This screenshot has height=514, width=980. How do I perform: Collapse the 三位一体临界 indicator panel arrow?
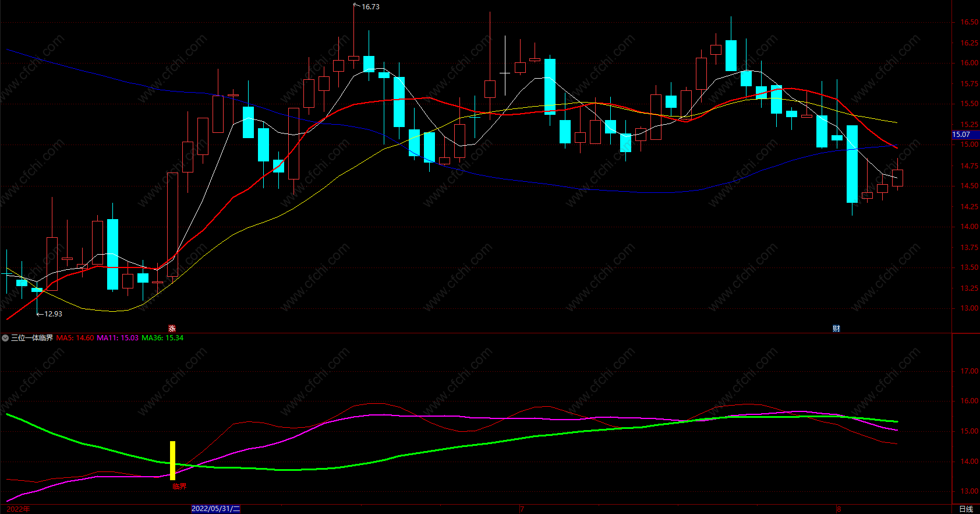point(5,338)
